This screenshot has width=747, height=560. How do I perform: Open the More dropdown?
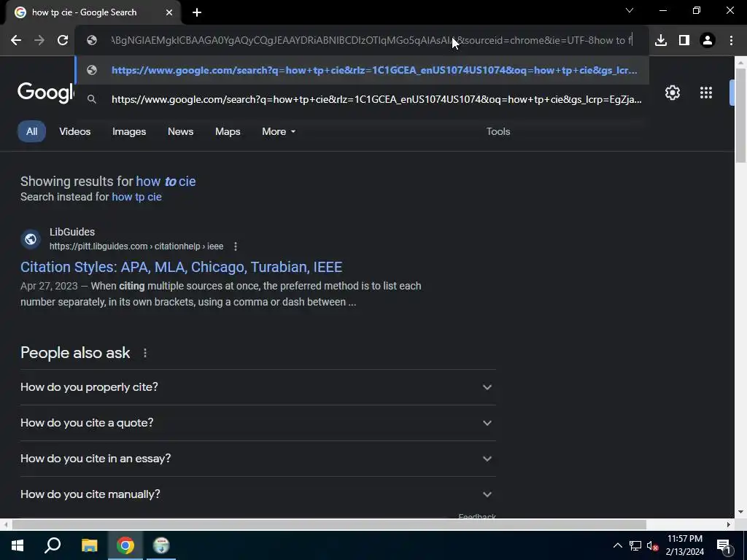click(279, 131)
